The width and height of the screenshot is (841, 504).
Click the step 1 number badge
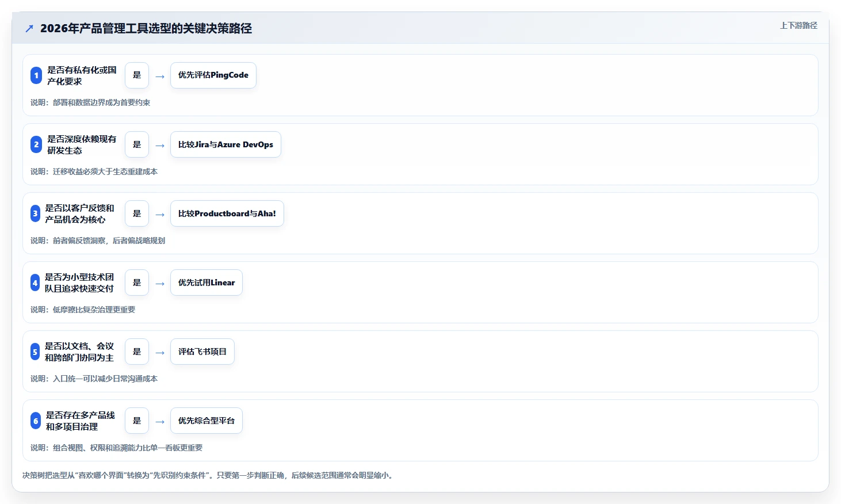click(36, 75)
